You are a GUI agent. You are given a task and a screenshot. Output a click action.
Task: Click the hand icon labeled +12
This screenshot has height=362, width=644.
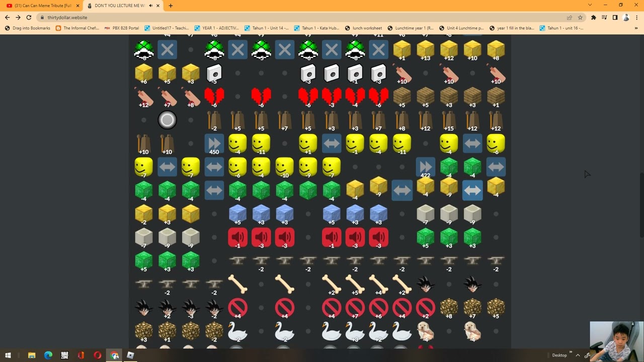coord(143,97)
